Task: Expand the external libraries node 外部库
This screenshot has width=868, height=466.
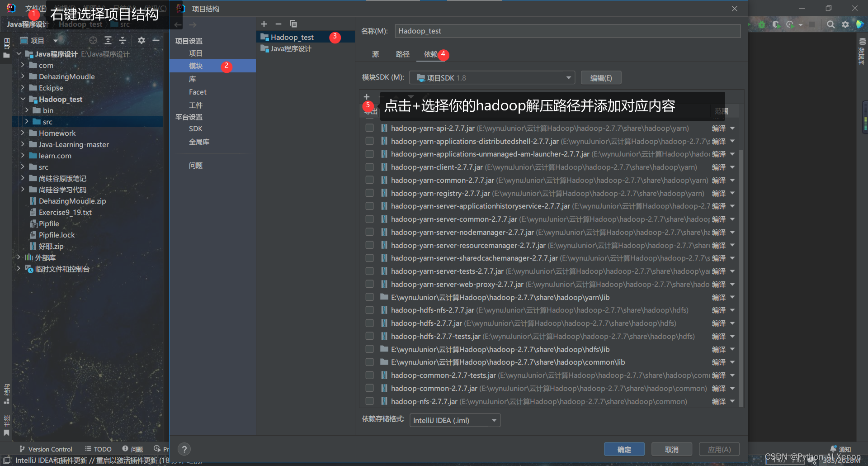Action: point(19,257)
